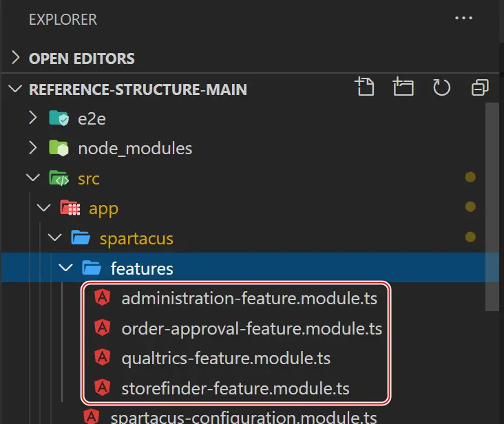Image resolution: width=504 pixels, height=424 pixels.
Task: Click the node_modules folder icon
Action: click(x=59, y=148)
